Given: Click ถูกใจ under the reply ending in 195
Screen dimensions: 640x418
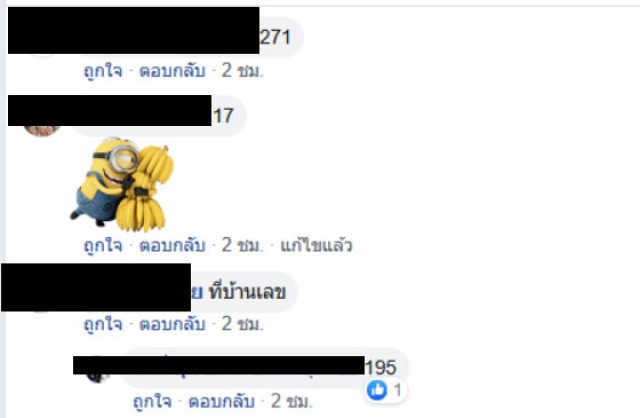Looking at the screenshot, I should click(x=152, y=402).
